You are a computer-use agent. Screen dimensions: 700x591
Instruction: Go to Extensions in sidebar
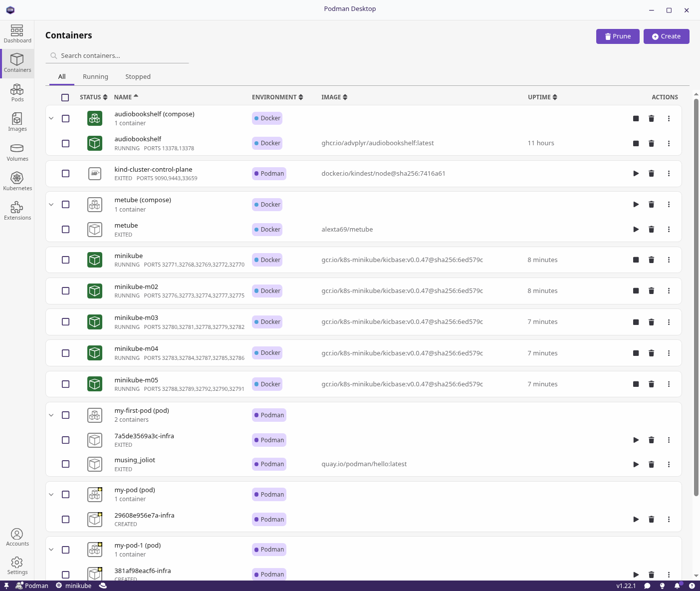click(x=17, y=211)
